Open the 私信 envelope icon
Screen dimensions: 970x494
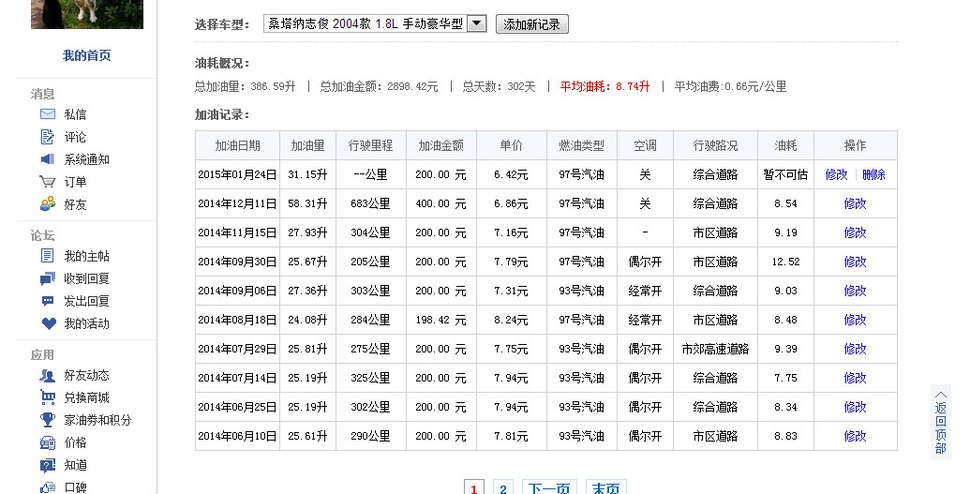47,115
